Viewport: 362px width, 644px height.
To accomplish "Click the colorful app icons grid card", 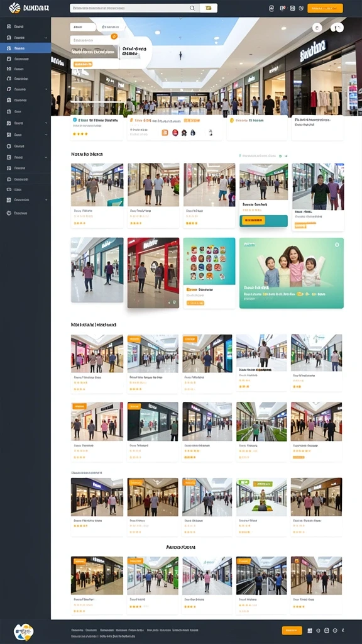I will 209,273.
